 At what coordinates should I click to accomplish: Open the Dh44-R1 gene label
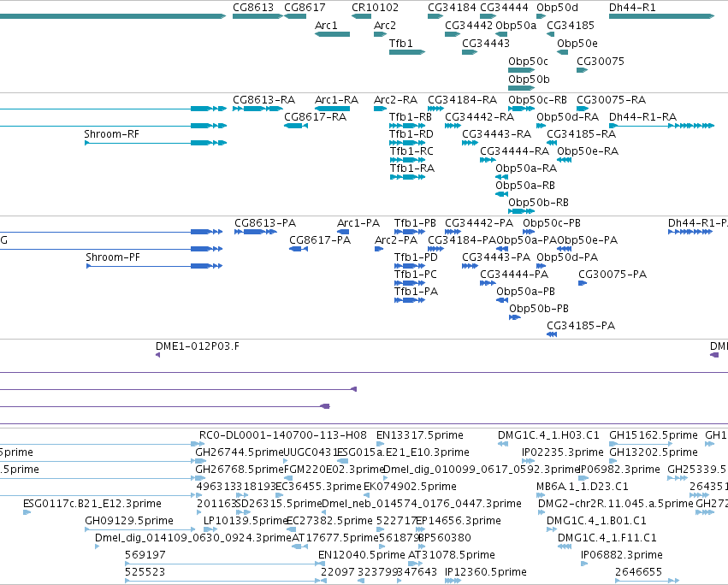(x=632, y=8)
